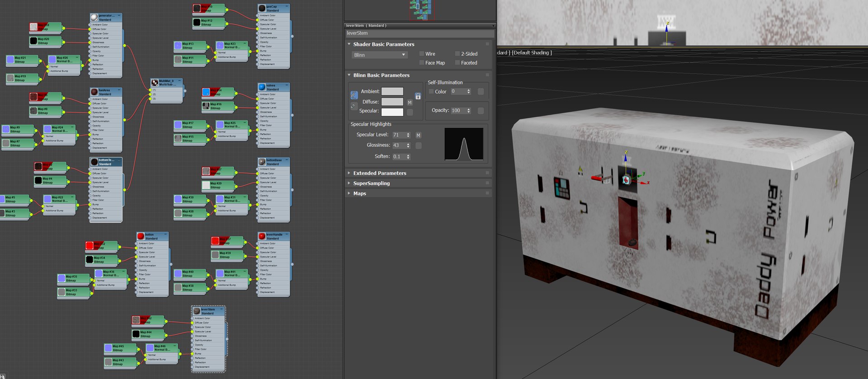The width and height of the screenshot is (868, 379).
Task: Select the generator material node preview sphere
Action: point(94,17)
